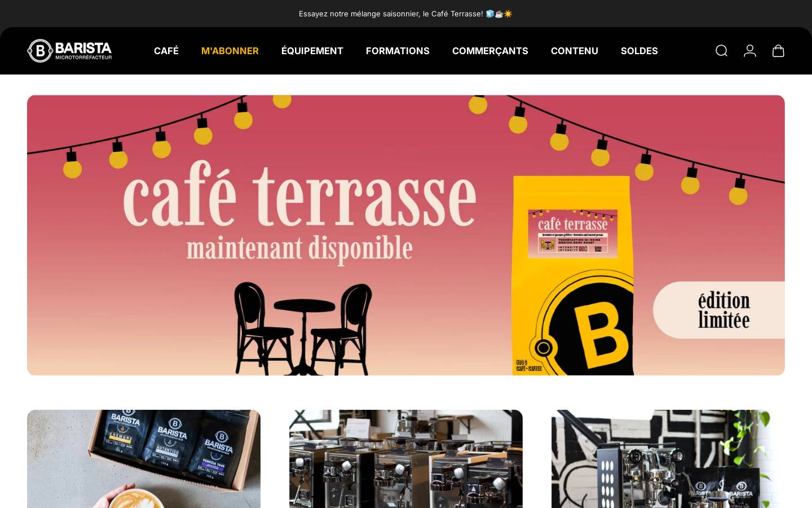Select the CONTENU menu item
Image resolution: width=812 pixels, height=508 pixels.
pos(575,51)
